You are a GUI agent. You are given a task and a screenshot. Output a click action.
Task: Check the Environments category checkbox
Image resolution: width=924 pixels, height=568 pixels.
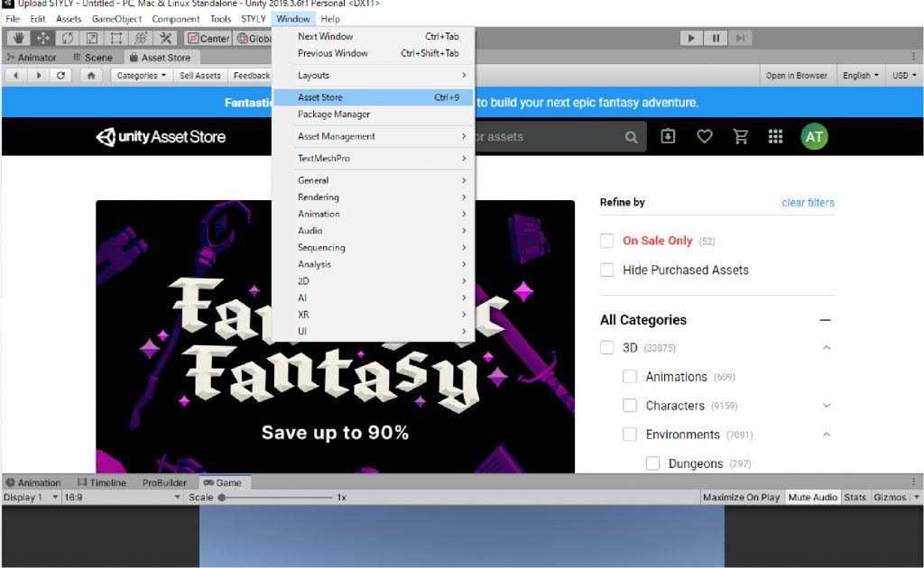click(630, 435)
